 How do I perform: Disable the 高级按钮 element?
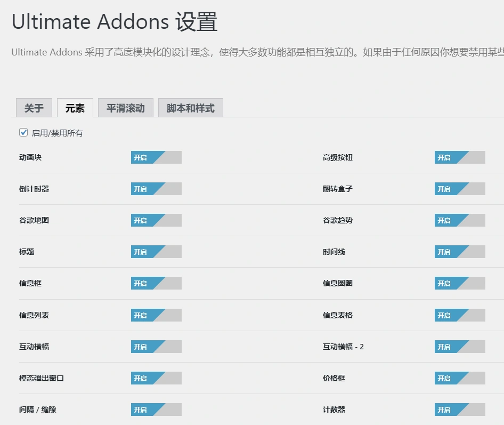pyautogui.click(x=459, y=157)
